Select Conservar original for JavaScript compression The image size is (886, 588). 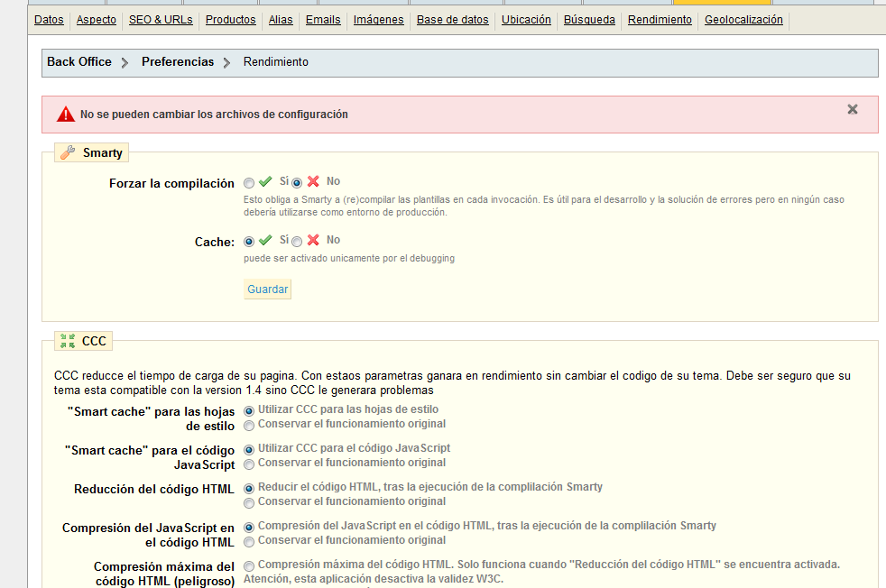(x=249, y=542)
